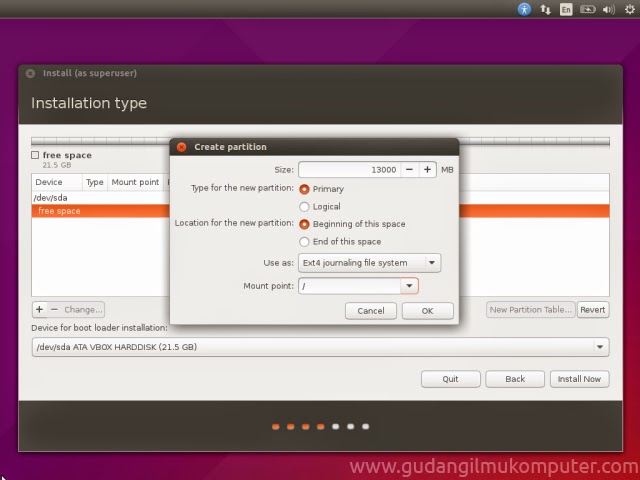Cancel the Create partition dialog
This screenshot has width=640, height=480.
point(371,311)
